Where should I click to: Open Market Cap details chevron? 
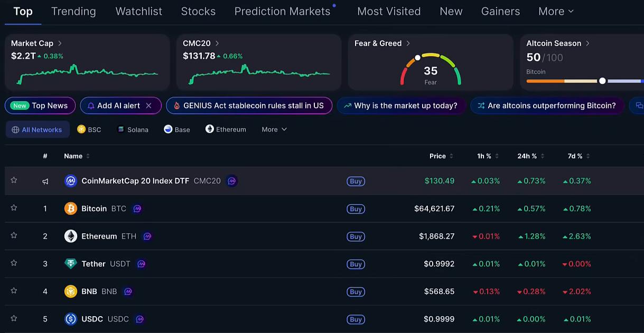pyautogui.click(x=60, y=43)
